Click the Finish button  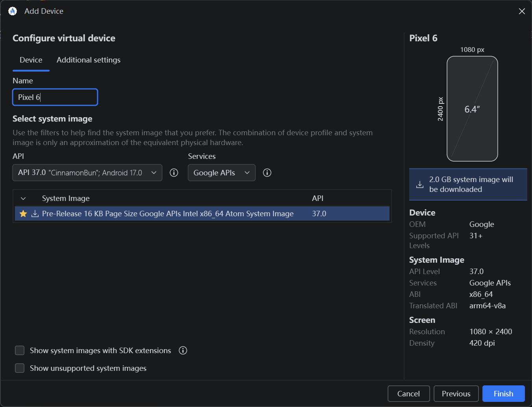(x=503, y=394)
